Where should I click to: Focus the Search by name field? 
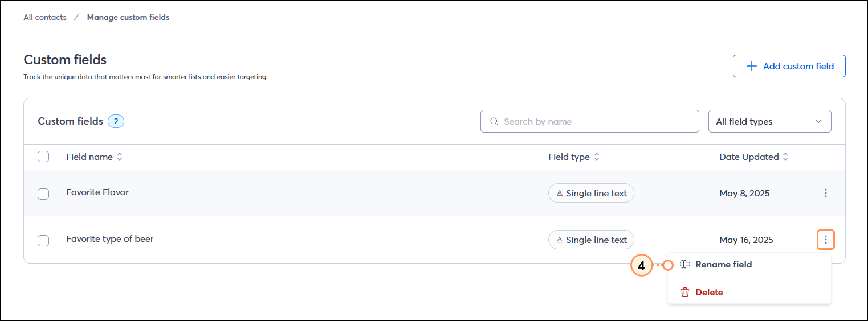point(590,121)
